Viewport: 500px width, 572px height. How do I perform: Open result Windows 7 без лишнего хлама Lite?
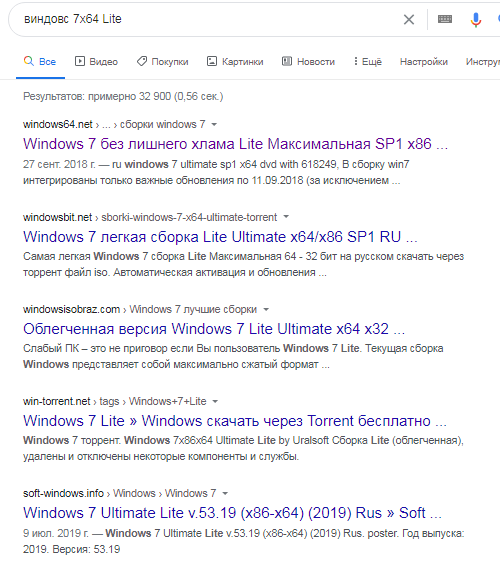point(235,144)
